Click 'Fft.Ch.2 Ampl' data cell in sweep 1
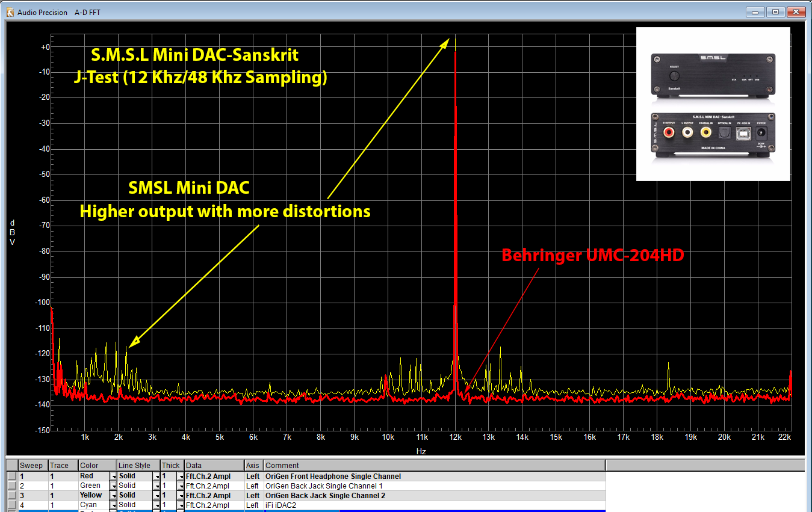Screen dimensions: 812x512 [214, 477]
